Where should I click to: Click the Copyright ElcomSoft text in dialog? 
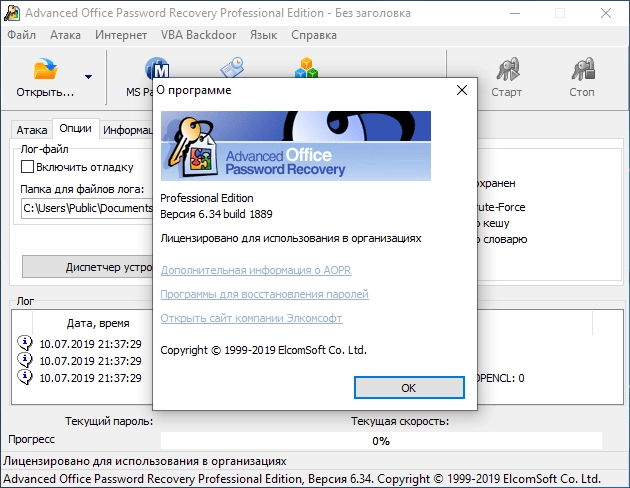pos(264,350)
